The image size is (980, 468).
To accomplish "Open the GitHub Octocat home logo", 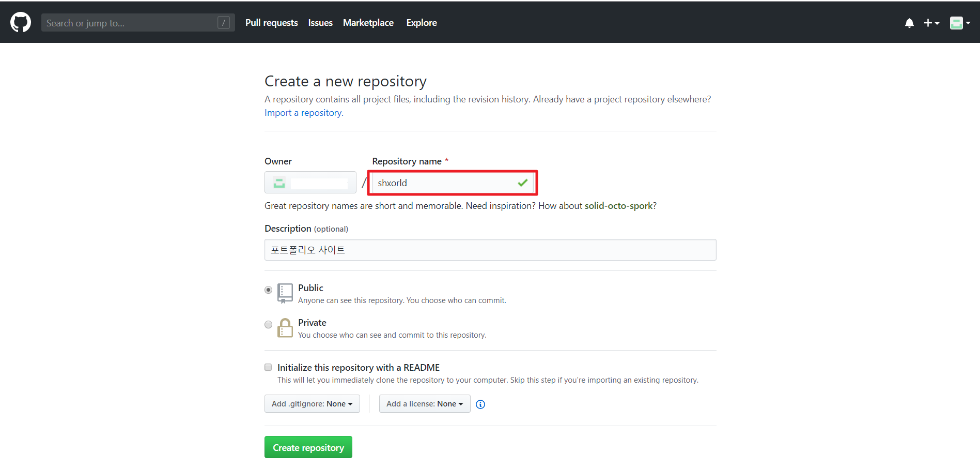I will coord(21,23).
